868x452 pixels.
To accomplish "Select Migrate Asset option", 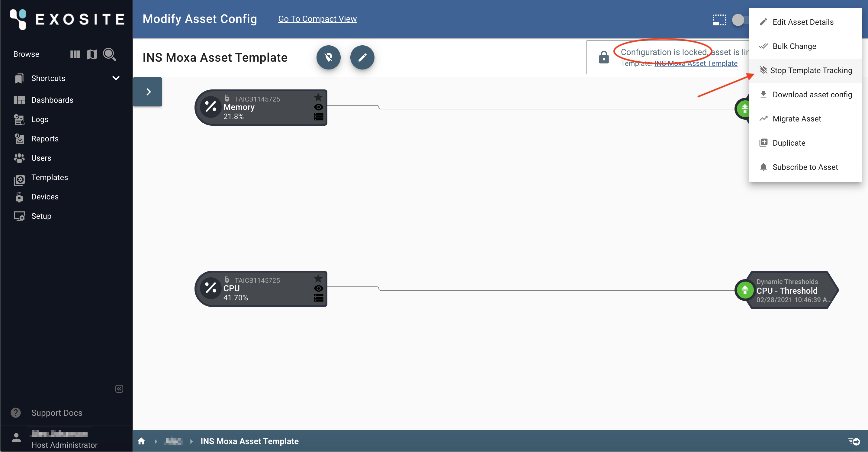I will (805, 119).
